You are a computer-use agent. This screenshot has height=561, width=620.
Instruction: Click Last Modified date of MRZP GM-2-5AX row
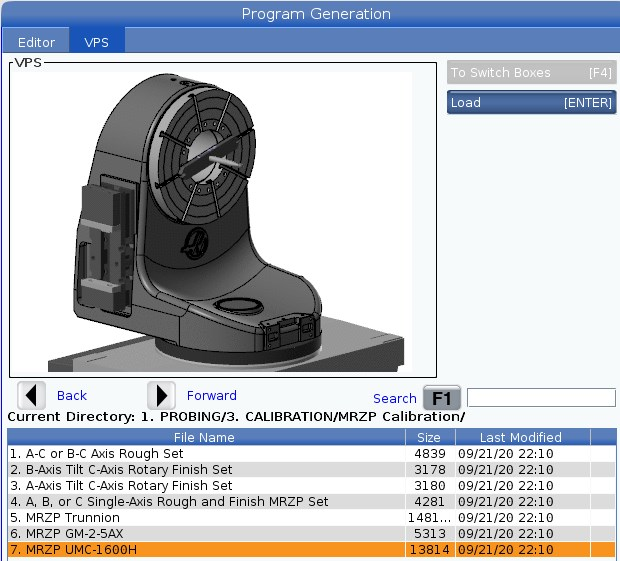506,534
